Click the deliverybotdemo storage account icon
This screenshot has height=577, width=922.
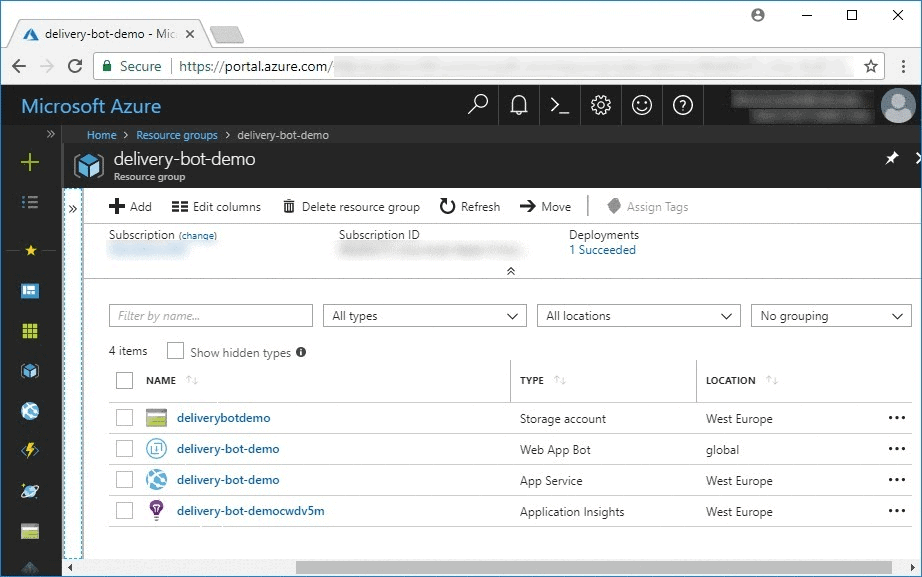pos(156,418)
